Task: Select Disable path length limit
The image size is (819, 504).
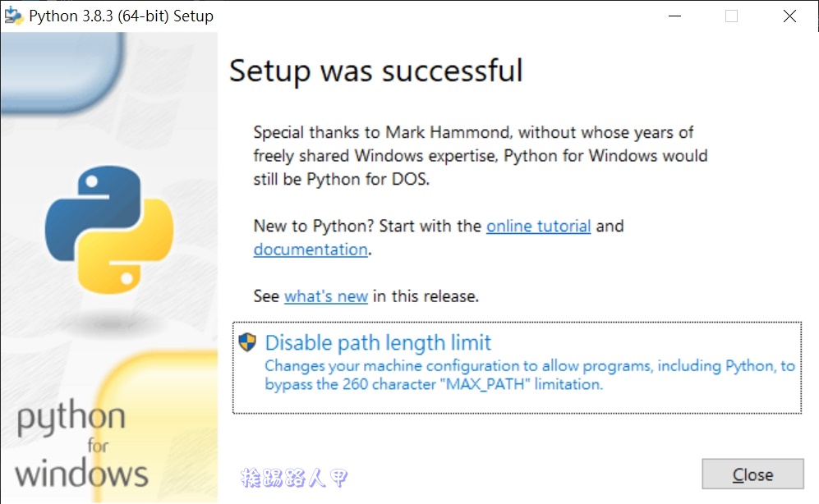Action: (x=378, y=342)
